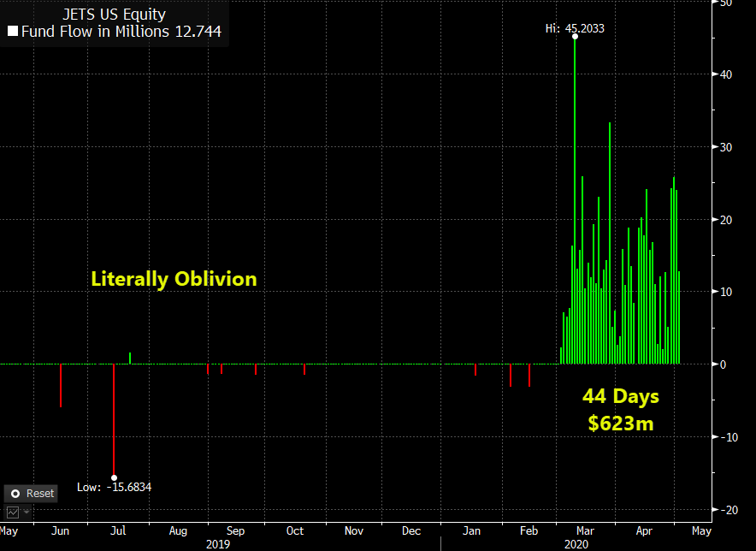Click the Oct axis label
This screenshot has width=756, height=551.
(x=295, y=530)
